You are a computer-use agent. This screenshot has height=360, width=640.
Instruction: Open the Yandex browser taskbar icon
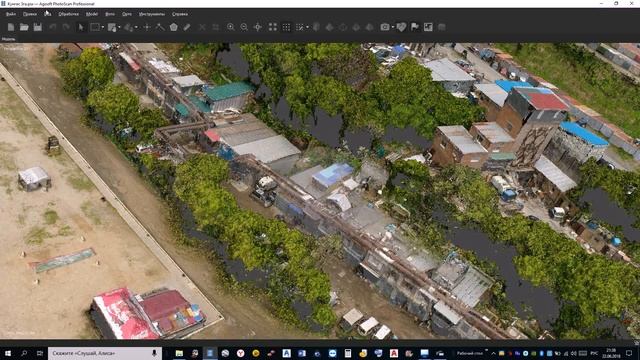240,353
